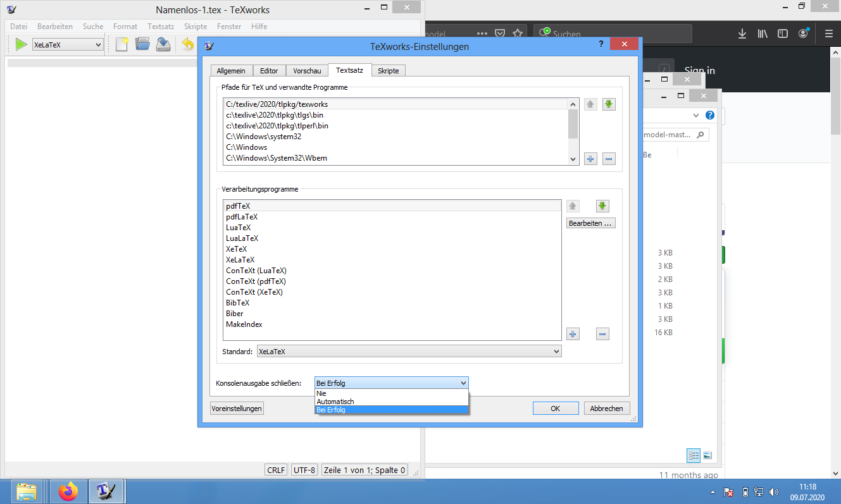Open Firefox library icon
The width and height of the screenshot is (841, 504).
(763, 34)
